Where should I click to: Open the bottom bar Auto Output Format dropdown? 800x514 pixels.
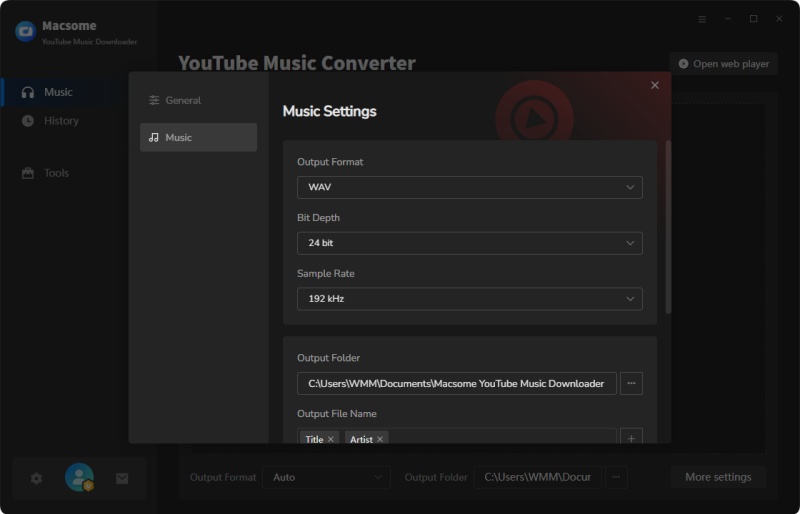(x=327, y=477)
